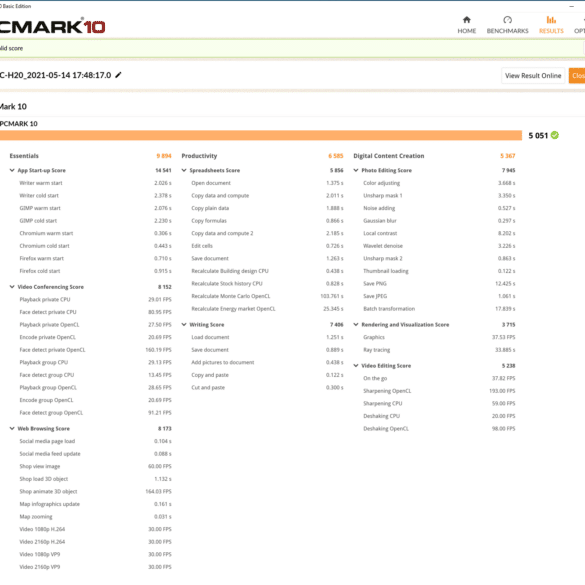
Task: Collapse the Spreadsheets Score section
Action: pos(184,170)
